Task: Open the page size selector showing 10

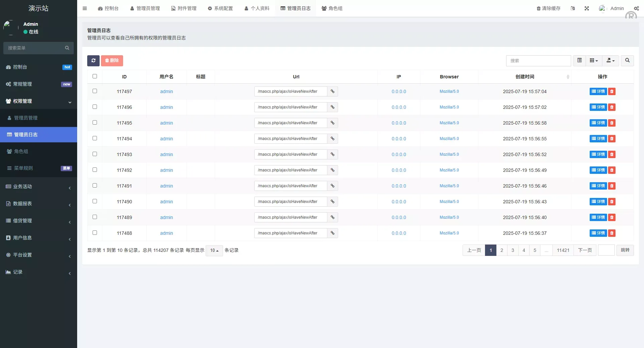Action: point(214,250)
